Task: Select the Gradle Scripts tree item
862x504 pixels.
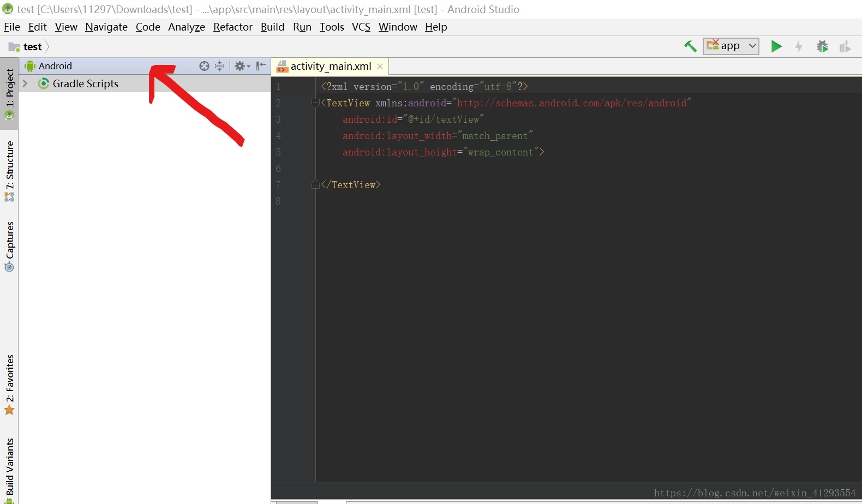Action: tap(145, 83)
